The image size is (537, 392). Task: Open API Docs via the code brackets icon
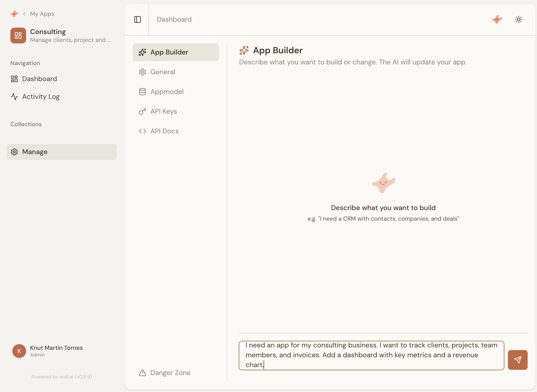143,131
